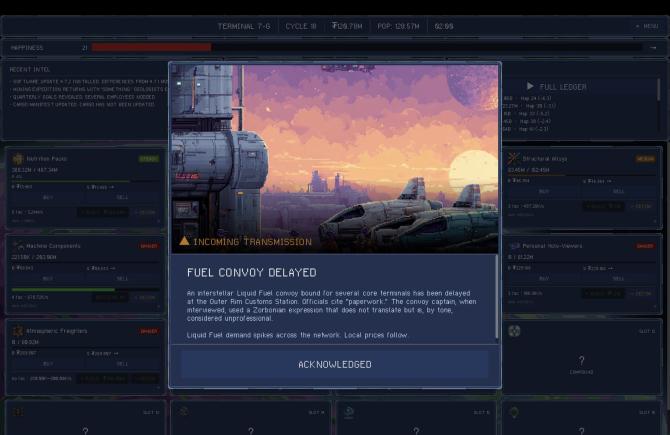Click the sell price arrow on Machine Components
This screenshot has height=435, width=670.
coord(112,268)
